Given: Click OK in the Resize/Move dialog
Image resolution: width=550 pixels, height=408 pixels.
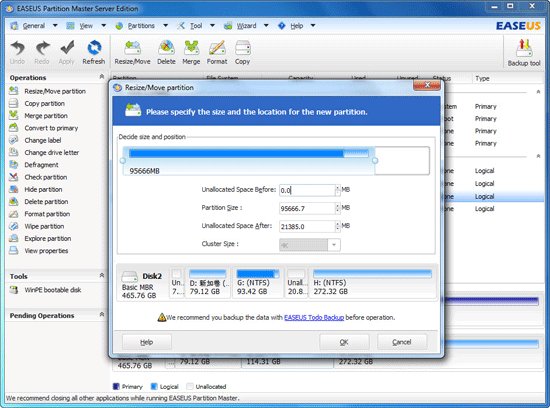Looking at the screenshot, I should coord(344,342).
